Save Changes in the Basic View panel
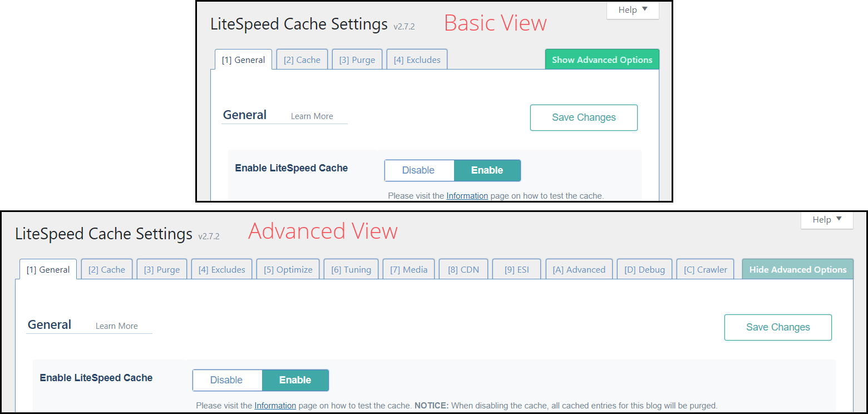The width and height of the screenshot is (868, 414). click(x=584, y=117)
